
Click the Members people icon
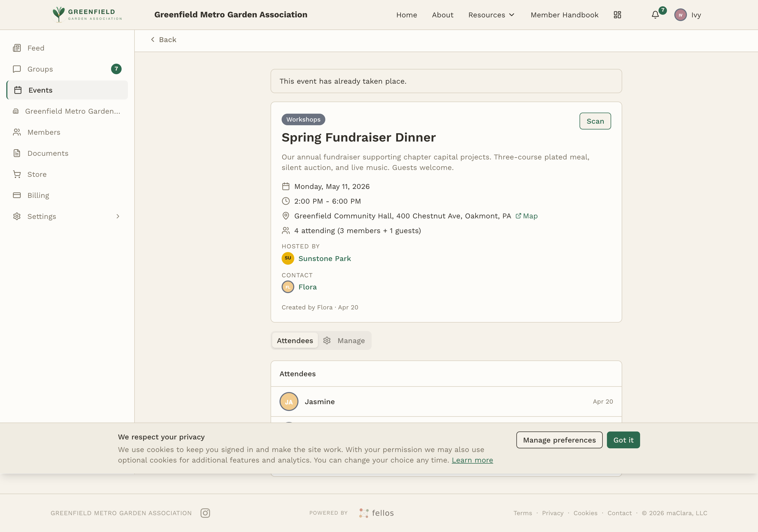click(17, 132)
